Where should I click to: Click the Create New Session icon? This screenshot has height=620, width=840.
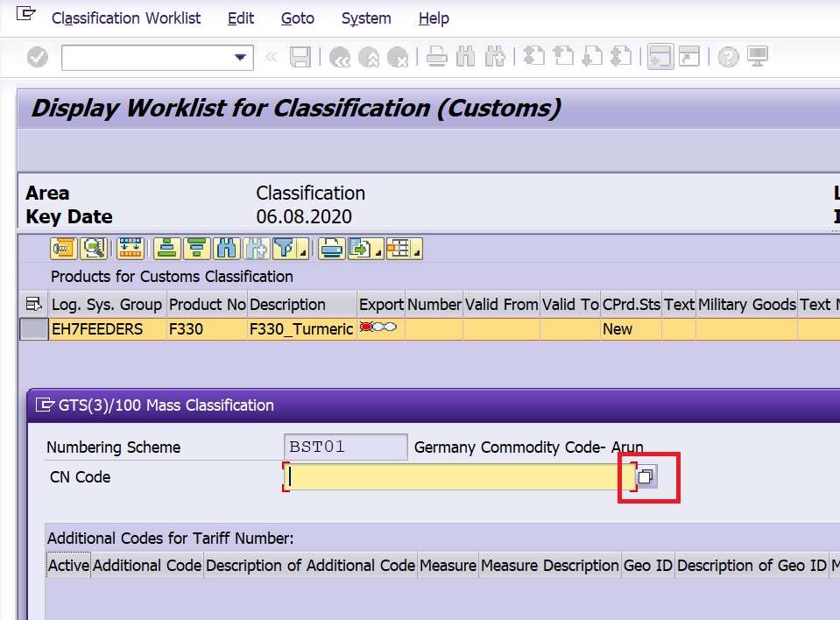click(660, 57)
